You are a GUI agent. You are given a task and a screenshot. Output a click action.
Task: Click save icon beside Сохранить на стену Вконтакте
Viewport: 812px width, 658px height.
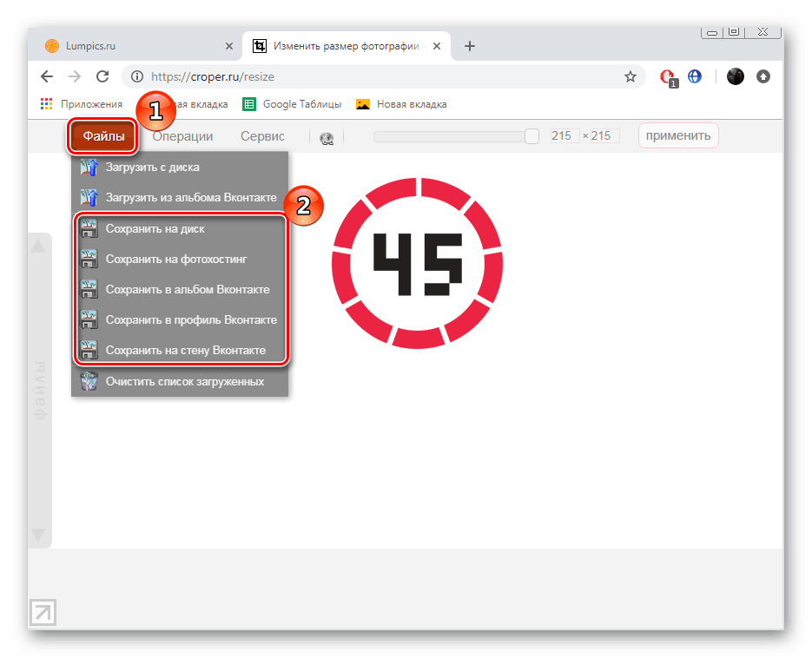coord(89,350)
